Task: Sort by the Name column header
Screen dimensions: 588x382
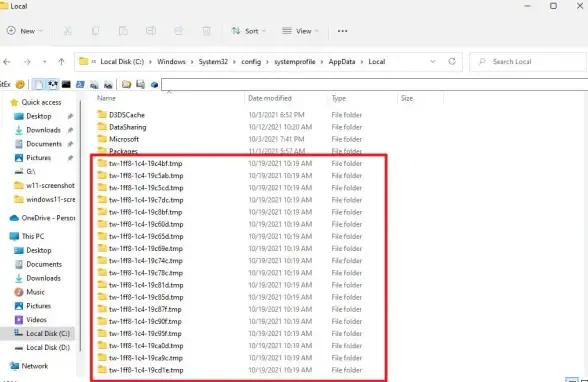Action: (x=106, y=98)
